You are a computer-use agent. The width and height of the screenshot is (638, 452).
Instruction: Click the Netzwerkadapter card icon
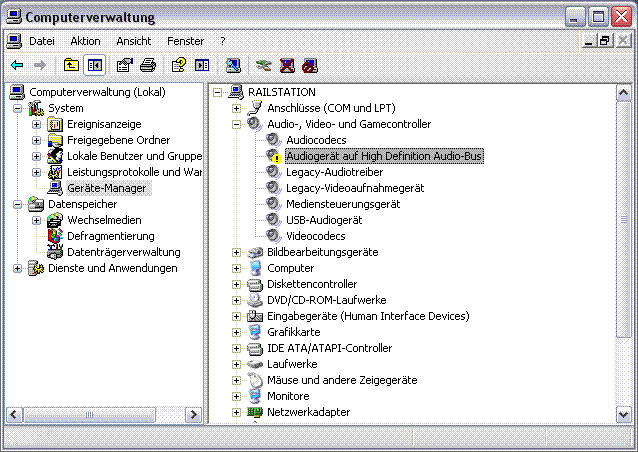point(255,413)
